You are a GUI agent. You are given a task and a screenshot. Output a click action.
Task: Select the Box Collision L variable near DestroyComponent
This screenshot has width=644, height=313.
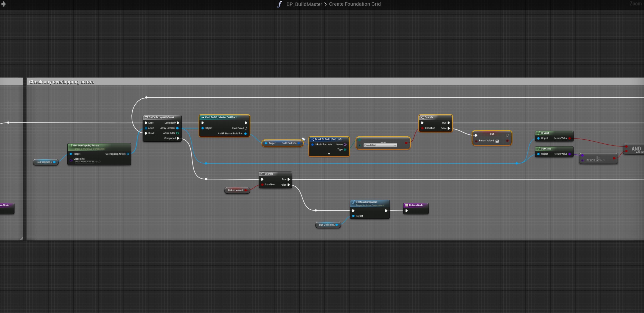click(327, 225)
